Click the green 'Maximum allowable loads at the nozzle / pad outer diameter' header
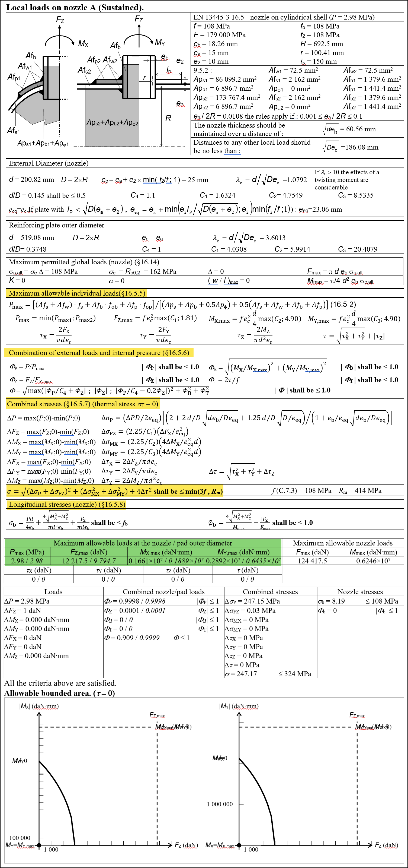Viewport: 408px width, 868px height. click(143, 543)
